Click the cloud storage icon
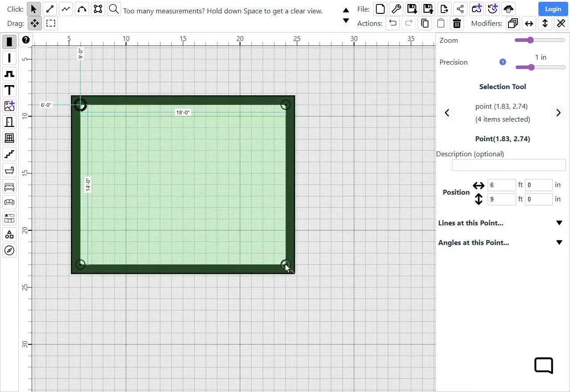Image resolution: width=570 pixels, height=392 pixels. click(508, 9)
